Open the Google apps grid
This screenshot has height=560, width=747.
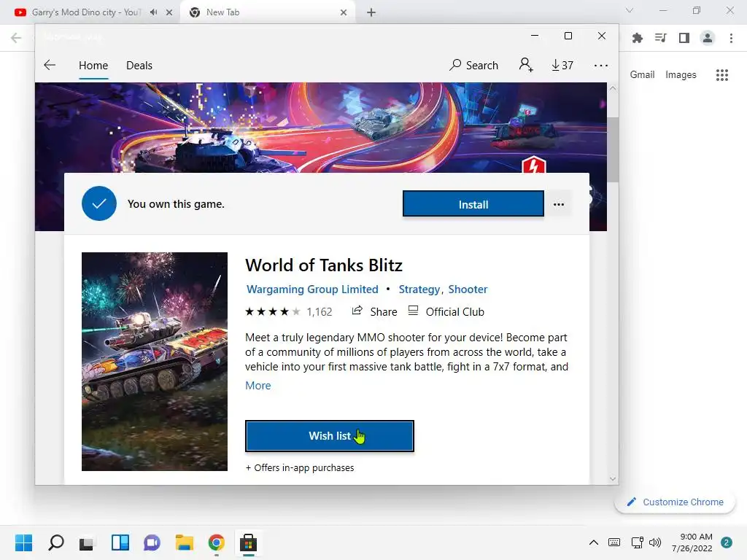click(722, 75)
